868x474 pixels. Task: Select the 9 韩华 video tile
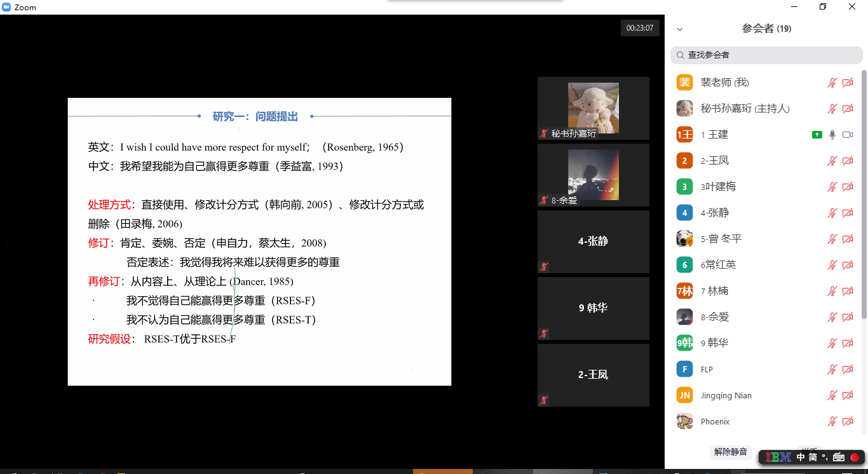pyautogui.click(x=593, y=308)
